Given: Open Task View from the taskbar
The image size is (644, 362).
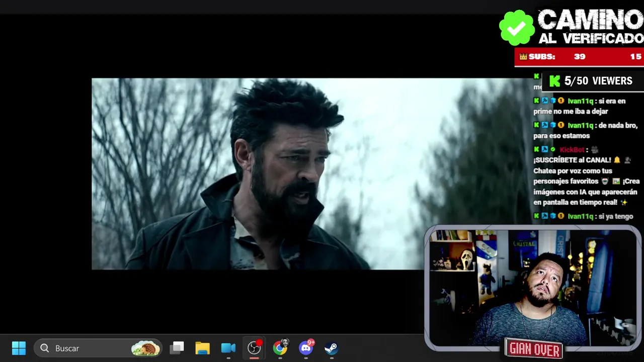Looking at the screenshot, I should tap(177, 348).
